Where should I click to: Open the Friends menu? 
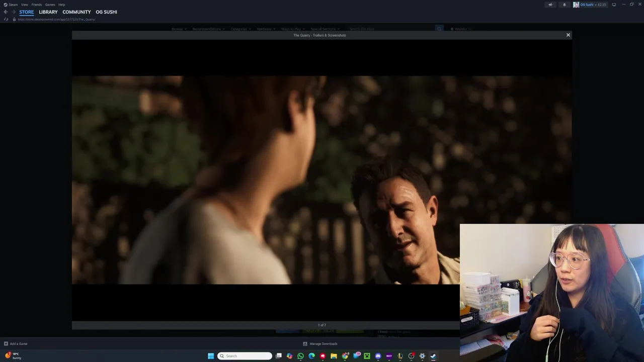click(37, 5)
